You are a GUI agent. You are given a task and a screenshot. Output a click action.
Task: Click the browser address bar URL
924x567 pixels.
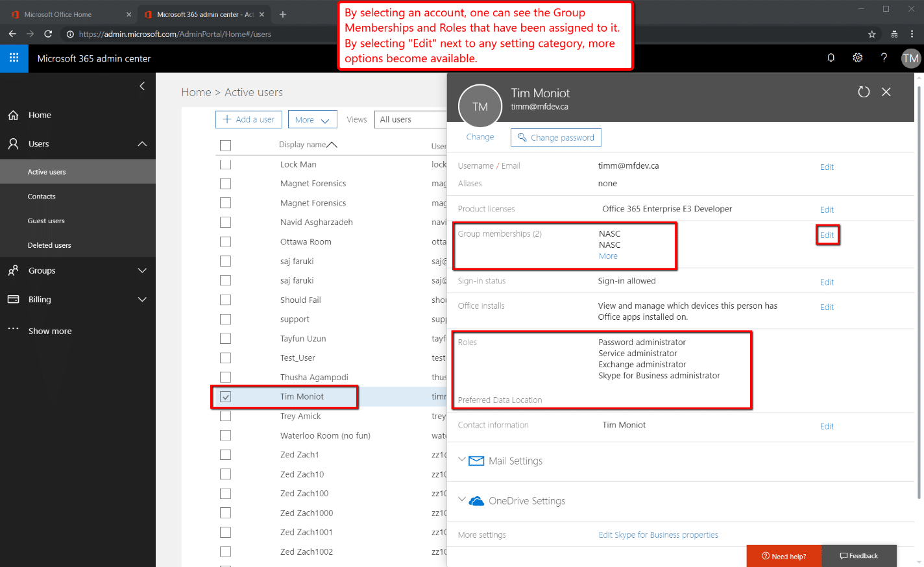(175, 34)
